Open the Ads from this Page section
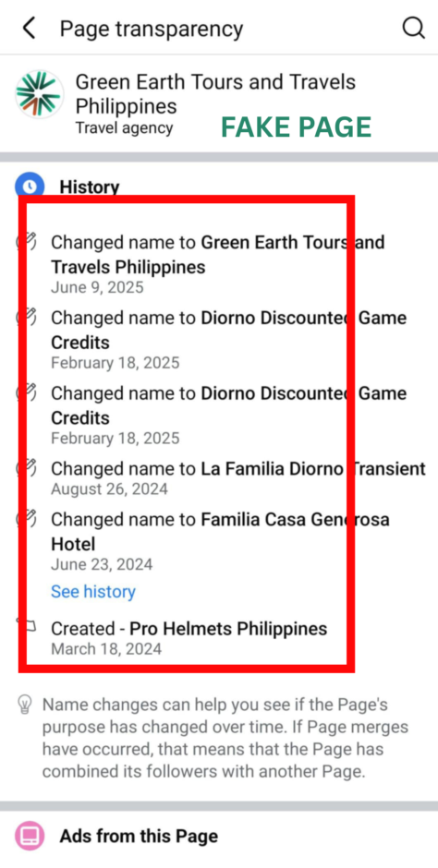This screenshot has width=438, height=868. click(x=219, y=836)
